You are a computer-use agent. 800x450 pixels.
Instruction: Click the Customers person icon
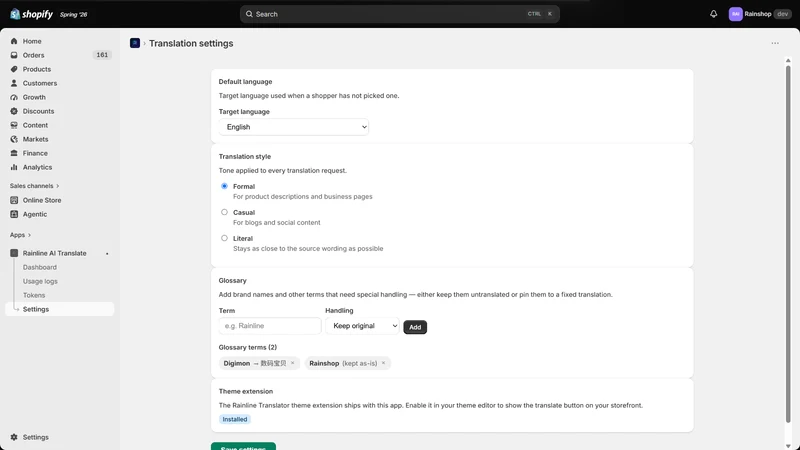pos(14,83)
